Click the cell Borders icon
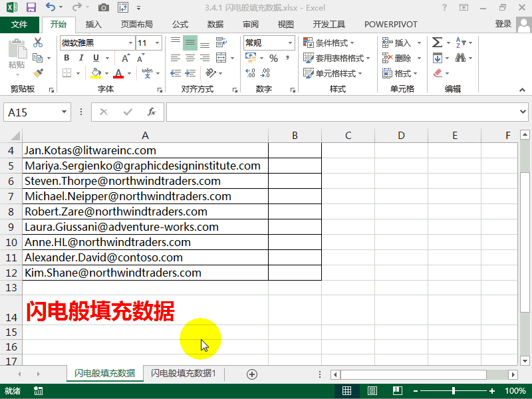The width and height of the screenshot is (532, 399). click(67, 73)
